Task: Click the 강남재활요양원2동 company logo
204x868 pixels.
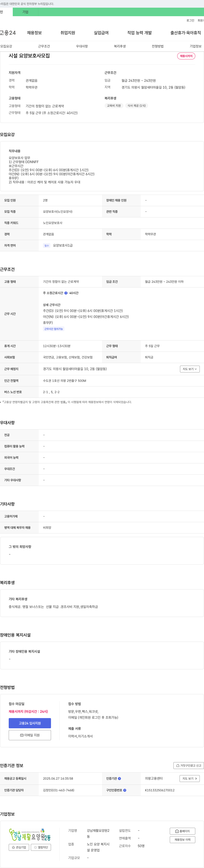Action: pos(30,835)
